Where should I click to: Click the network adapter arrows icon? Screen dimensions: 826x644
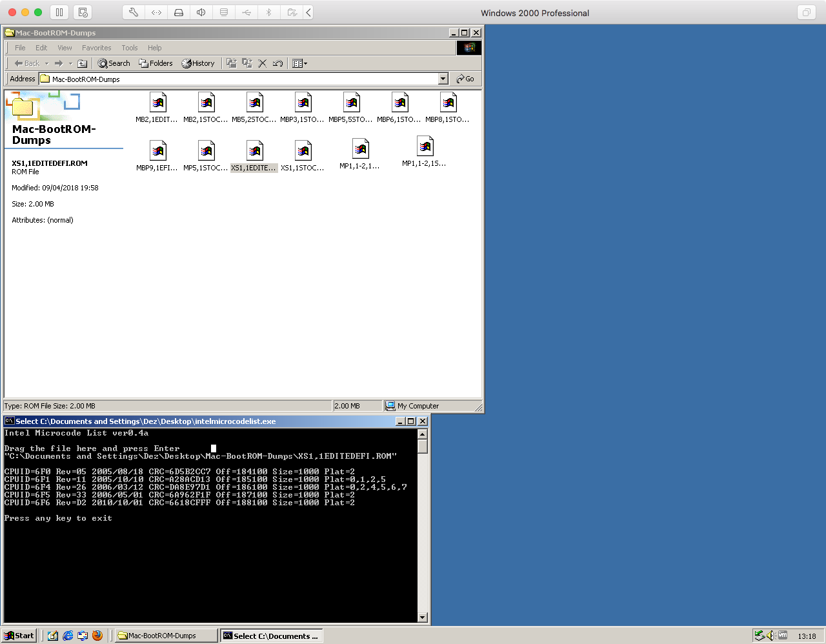click(x=156, y=12)
